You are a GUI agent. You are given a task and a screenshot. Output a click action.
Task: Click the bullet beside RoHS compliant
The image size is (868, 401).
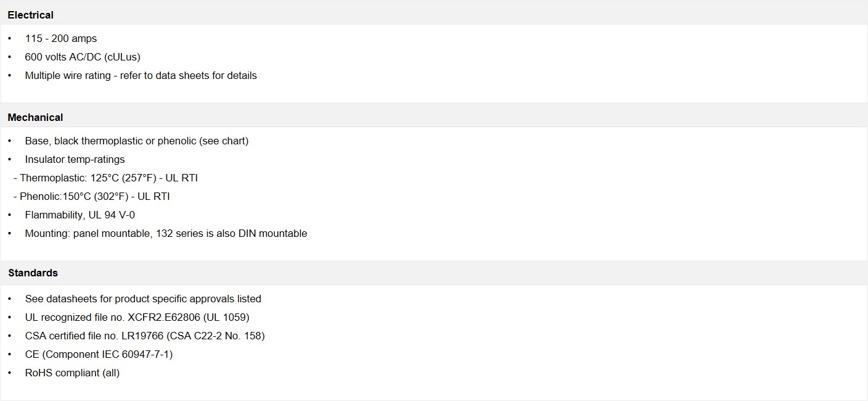point(10,373)
